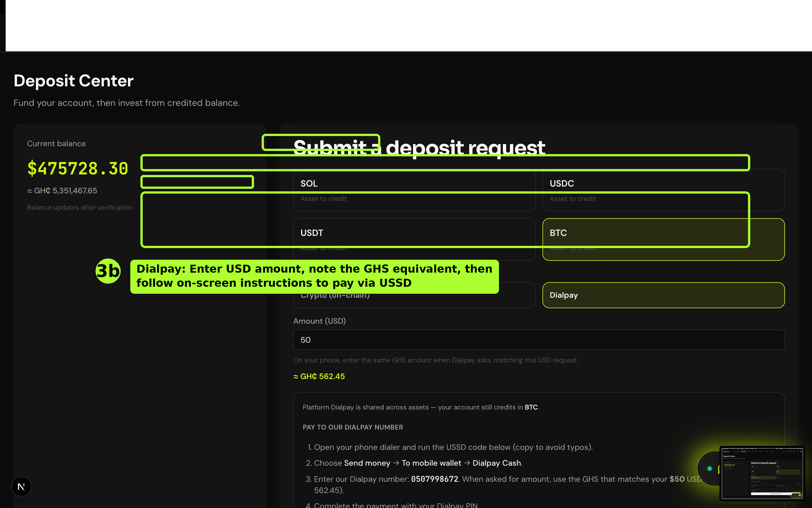
Task: Open the picture-in-picture page preview thumbnail
Action: tap(762, 473)
